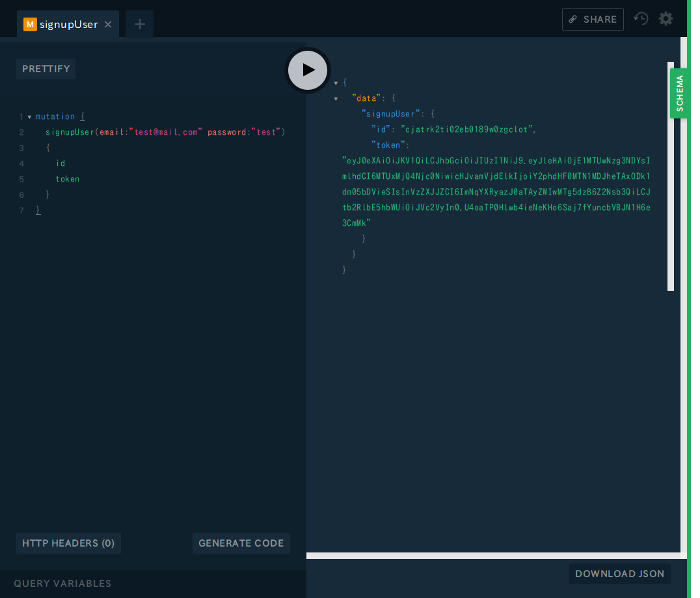Collapse the mutation block on line 1
The width and height of the screenshot is (700, 598).
pyautogui.click(x=29, y=117)
